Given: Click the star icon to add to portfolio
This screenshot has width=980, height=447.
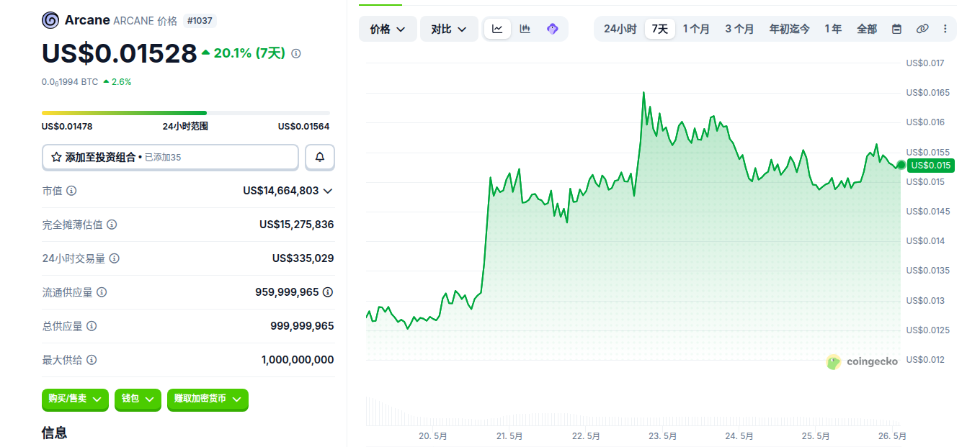Looking at the screenshot, I should [56, 157].
